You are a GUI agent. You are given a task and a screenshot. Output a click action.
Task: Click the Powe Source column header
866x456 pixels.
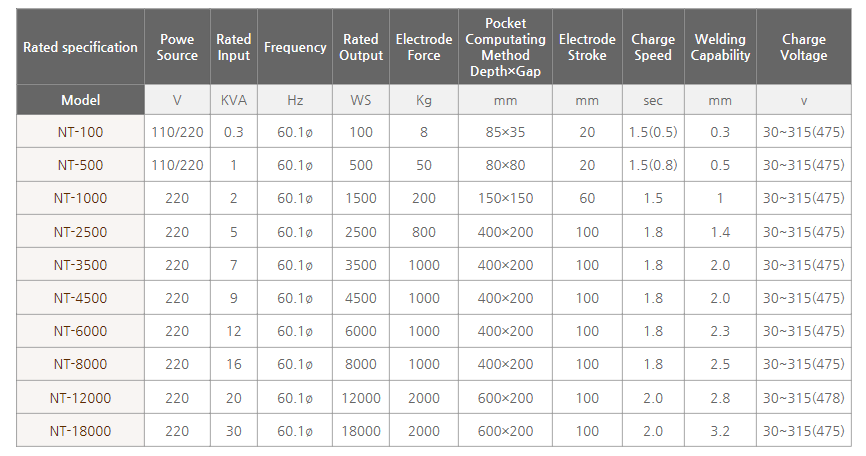click(x=177, y=47)
